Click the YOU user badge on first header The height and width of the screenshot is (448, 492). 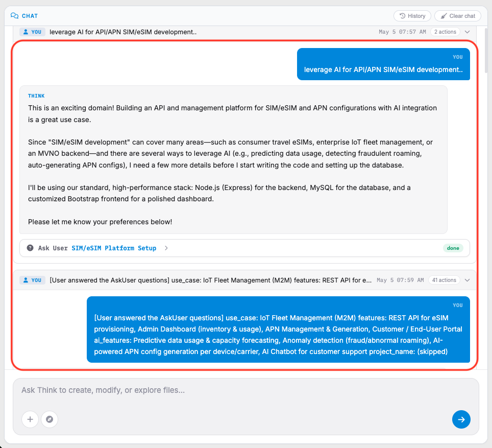33,32
